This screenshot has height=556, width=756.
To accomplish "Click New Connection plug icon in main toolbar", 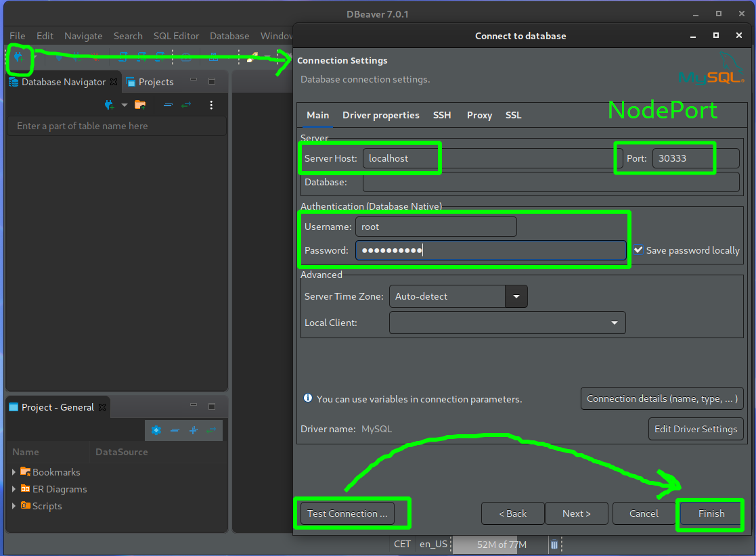I will 18,57.
